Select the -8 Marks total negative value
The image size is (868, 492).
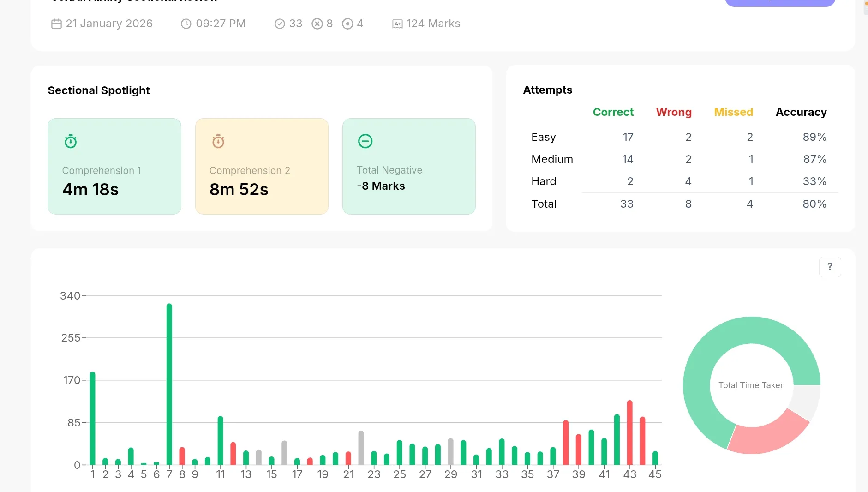381,186
